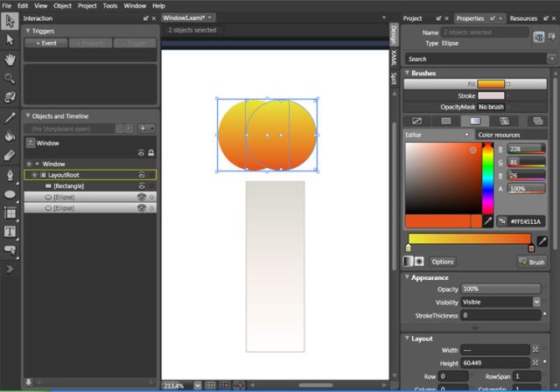The image size is (560, 392).
Task: Open the Object menu
Action: click(x=62, y=5)
